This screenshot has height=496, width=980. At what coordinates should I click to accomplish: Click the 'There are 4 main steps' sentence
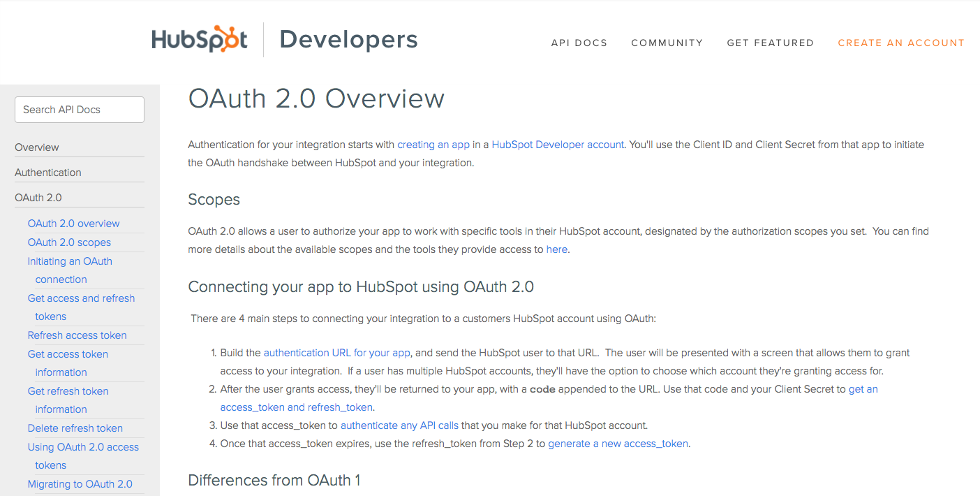click(x=424, y=319)
